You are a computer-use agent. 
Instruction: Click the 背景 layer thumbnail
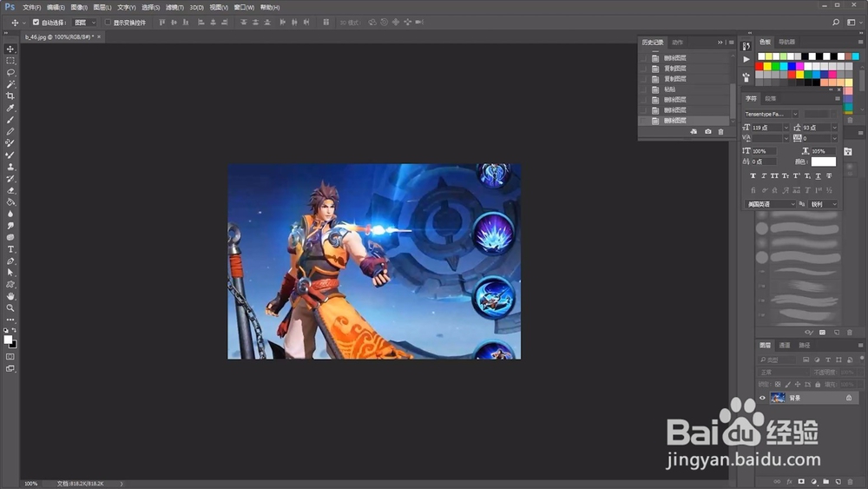click(x=778, y=398)
